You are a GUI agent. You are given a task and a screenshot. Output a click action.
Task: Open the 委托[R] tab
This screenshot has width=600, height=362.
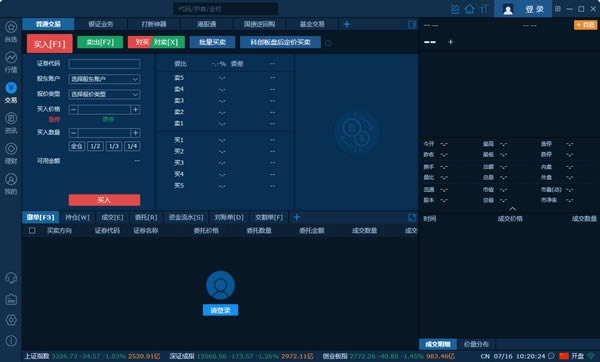tap(146, 217)
